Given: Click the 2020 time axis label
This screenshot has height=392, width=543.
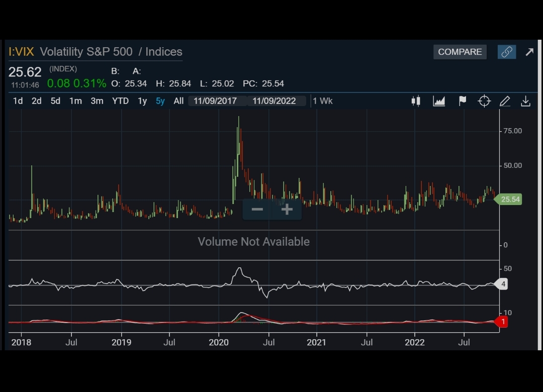Looking at the screenshot, I should tap(219, 342).
